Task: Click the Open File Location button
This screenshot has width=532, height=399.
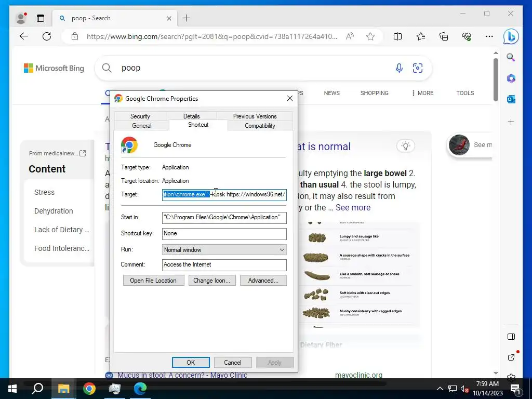Action: click(153, 280)
